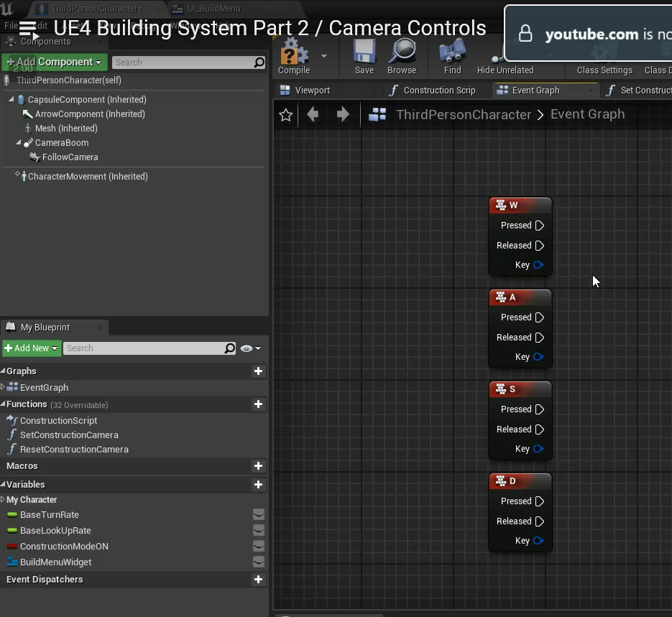Screen dimensions: 672x617
Task: Open the Add Component dropdown
Action: click(55, 62)
